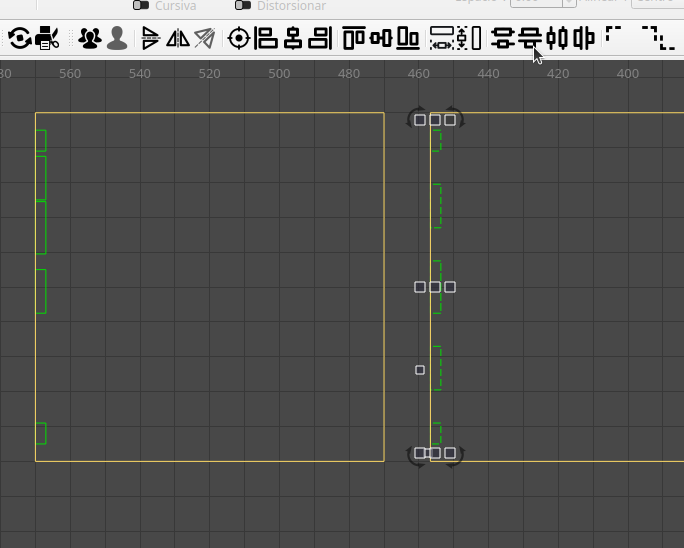
Task: Align objects along horizontal center line
Action: tap(381, 38)
